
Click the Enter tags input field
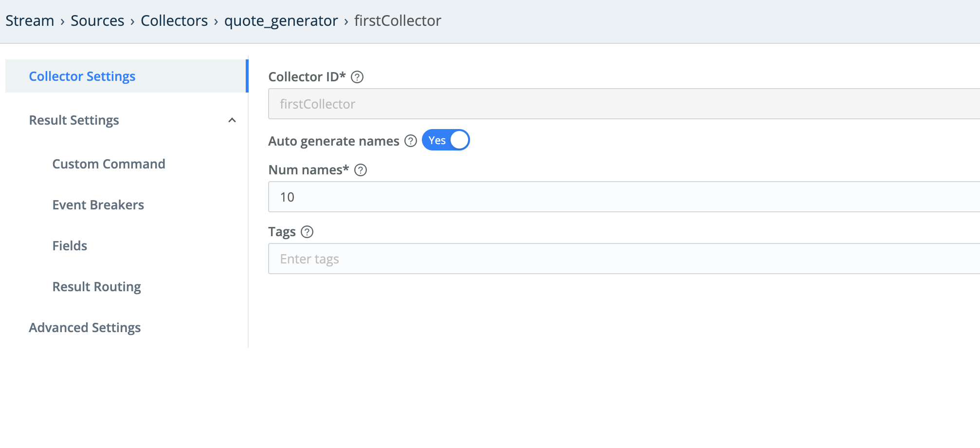[x=487, y=259]
